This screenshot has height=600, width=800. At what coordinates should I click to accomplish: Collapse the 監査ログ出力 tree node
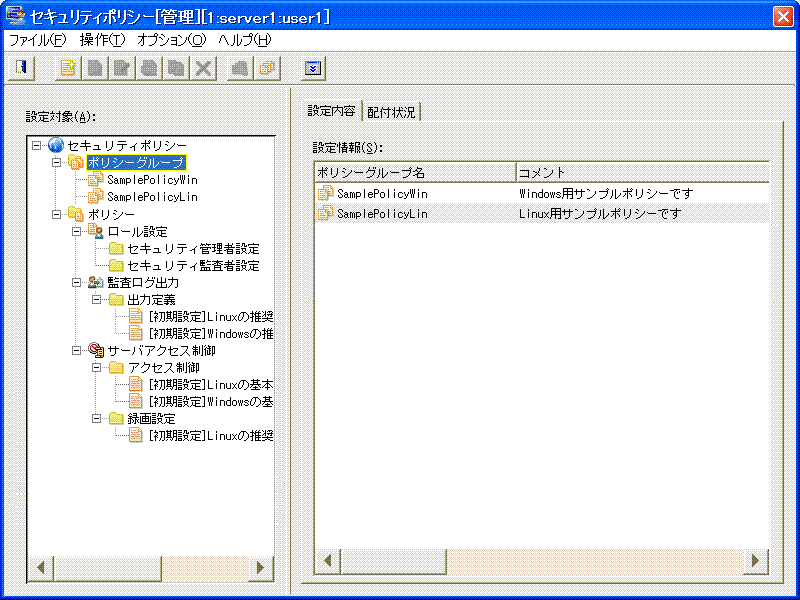pos(76,282)
